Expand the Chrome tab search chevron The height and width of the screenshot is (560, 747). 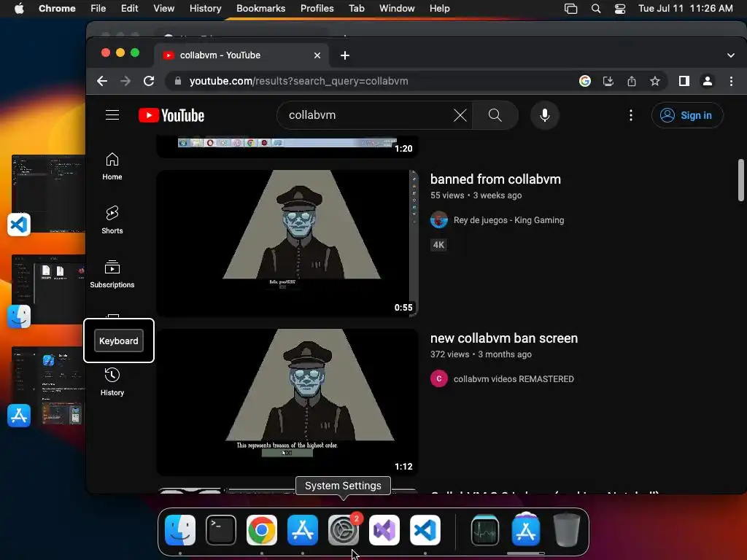coord(731,55)
